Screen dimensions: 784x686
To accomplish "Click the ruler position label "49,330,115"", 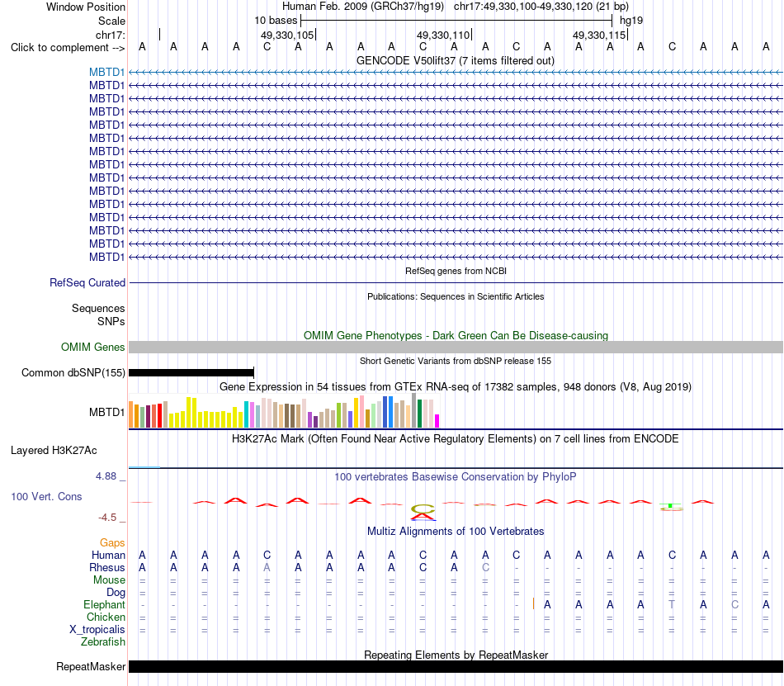I will point(599,35).
